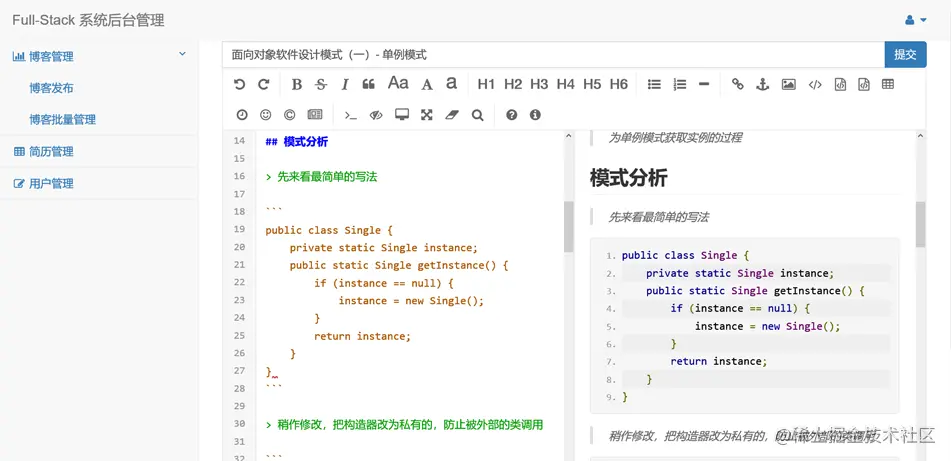
Task: Insert a page break with the newspaper icon
Action: tap(315, 115)
